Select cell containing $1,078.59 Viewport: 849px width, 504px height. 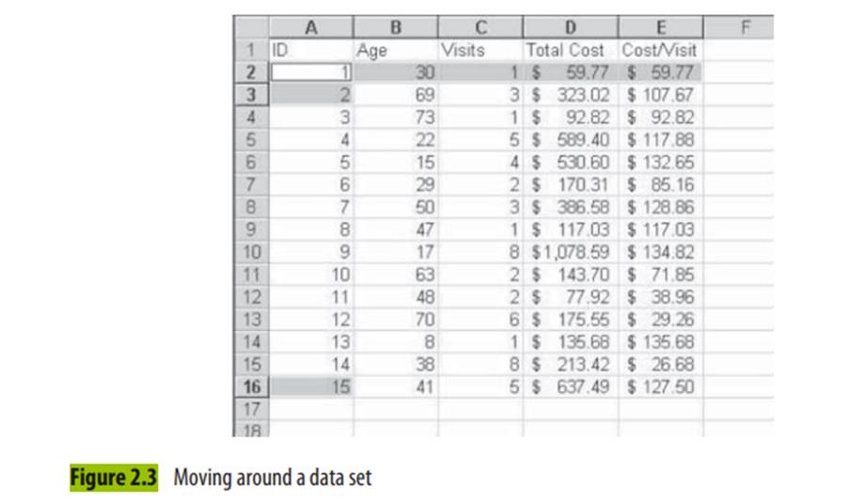pos(570,251)
